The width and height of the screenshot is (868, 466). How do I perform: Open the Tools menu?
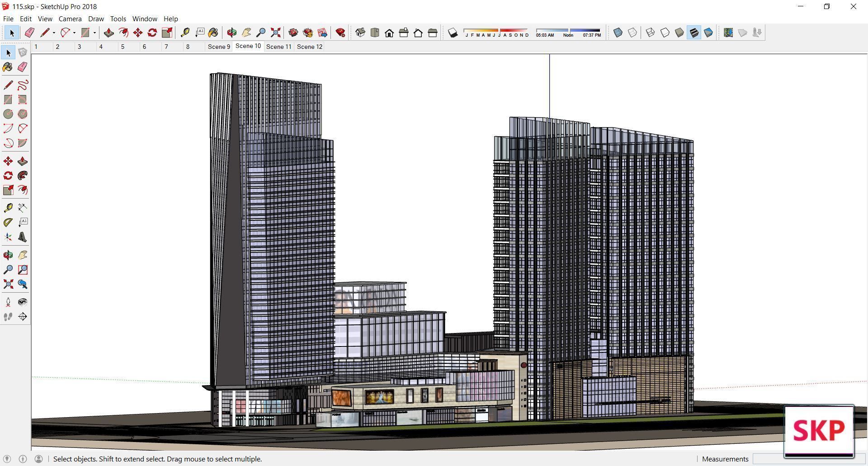click(x=118, y=19)
